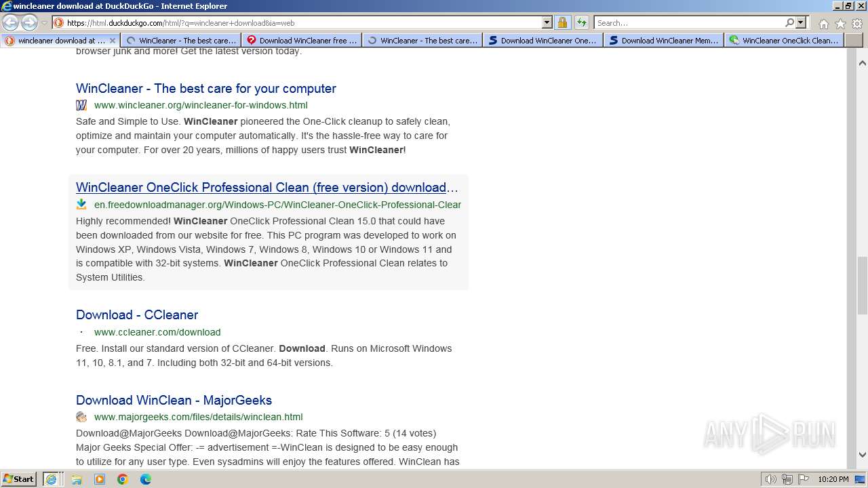Open Favorites star icon
Viewport: 868px width, 488px height.
pos(840,23)
